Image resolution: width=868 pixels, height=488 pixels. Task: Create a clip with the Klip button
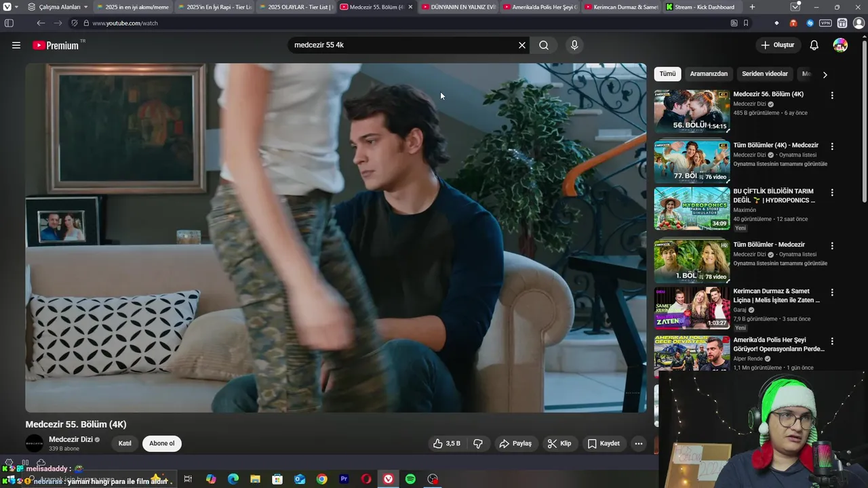tap(559, 443)
